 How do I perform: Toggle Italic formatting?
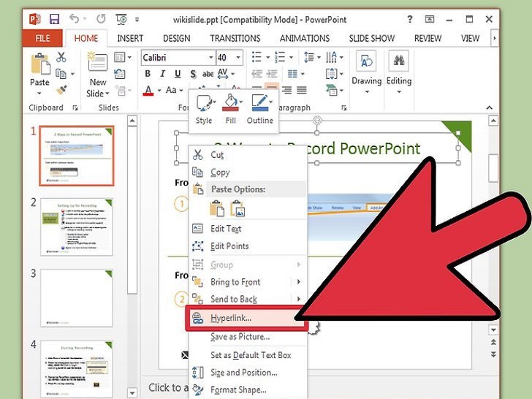[x=162, y=74]
